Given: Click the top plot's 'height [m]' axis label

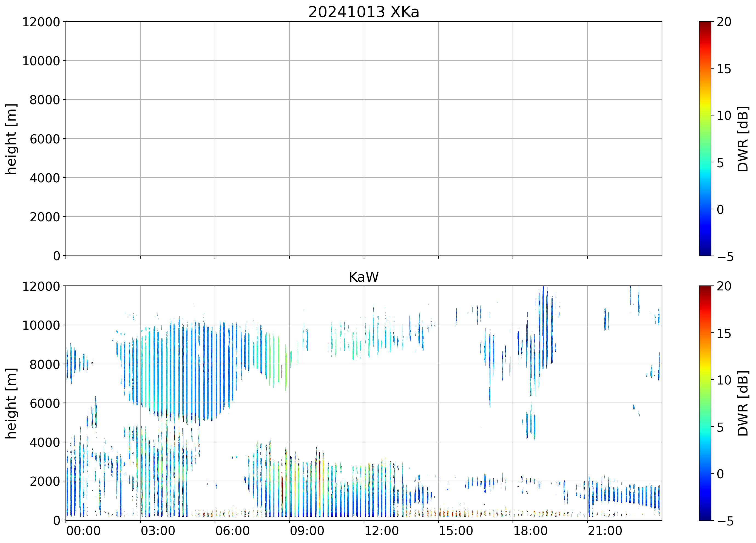Looking at the screenshot, I should pos(11,139).
